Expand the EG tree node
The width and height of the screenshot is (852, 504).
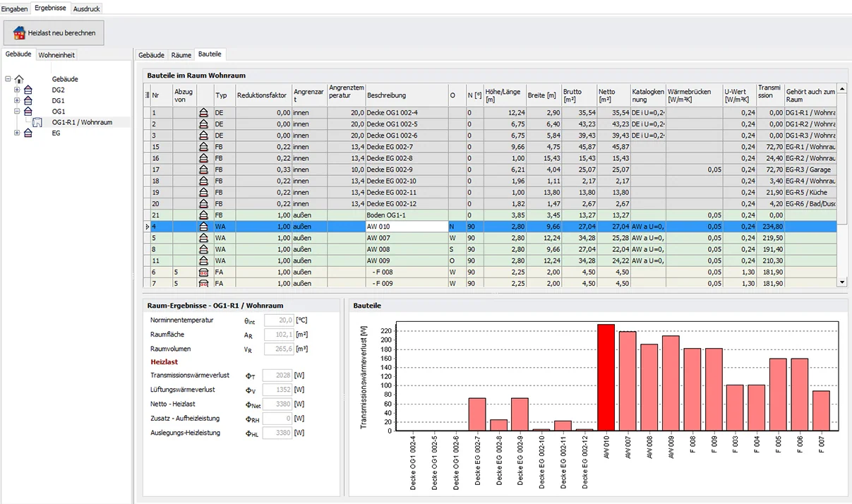click(17, 133)
